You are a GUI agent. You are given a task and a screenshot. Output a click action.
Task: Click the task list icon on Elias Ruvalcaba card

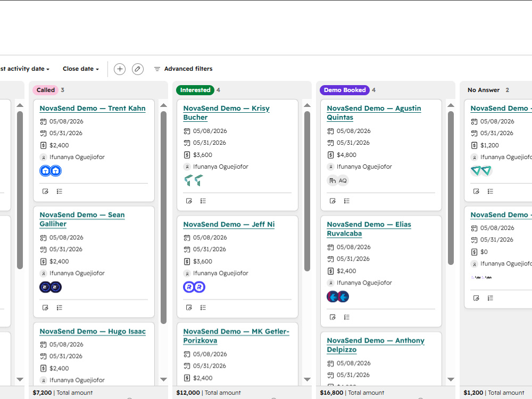coord(346,317)
